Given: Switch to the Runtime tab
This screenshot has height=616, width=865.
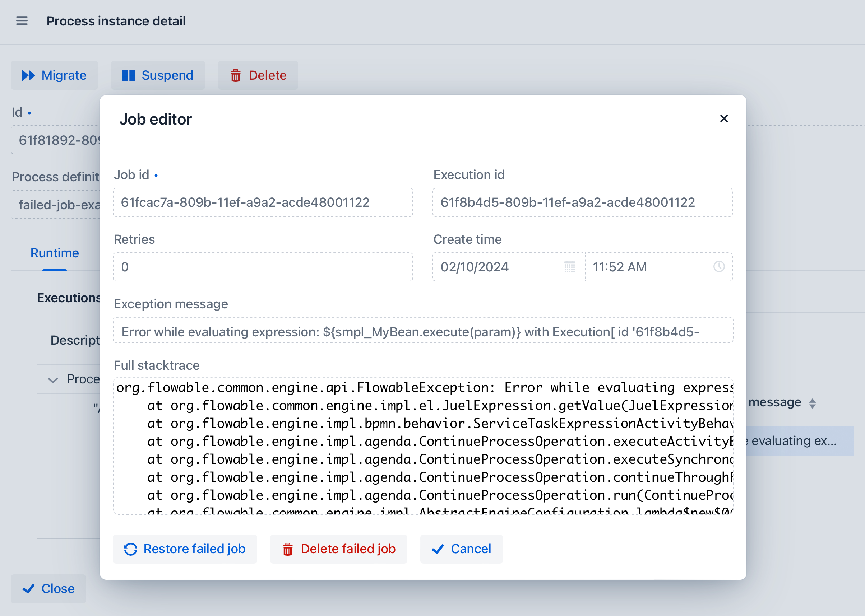Looking at the screenshot, I should [x=55, y=253].
